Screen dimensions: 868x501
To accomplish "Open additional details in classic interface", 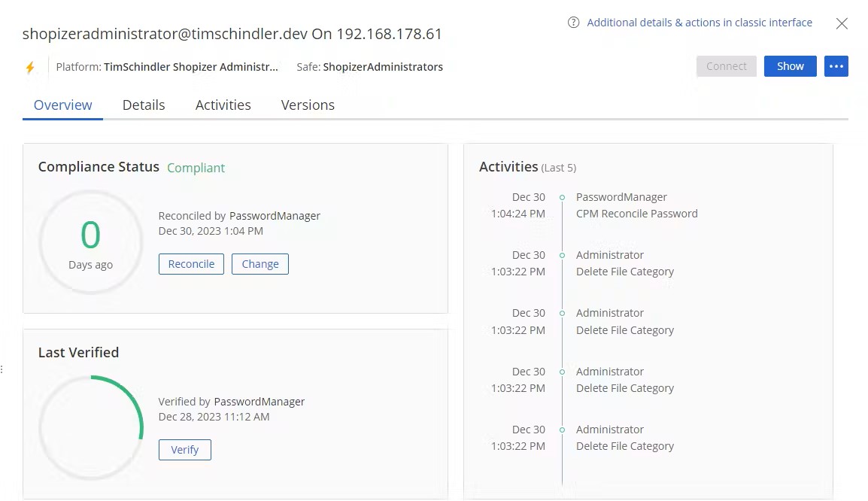I will pyautogui.click(x=699, y=22).
